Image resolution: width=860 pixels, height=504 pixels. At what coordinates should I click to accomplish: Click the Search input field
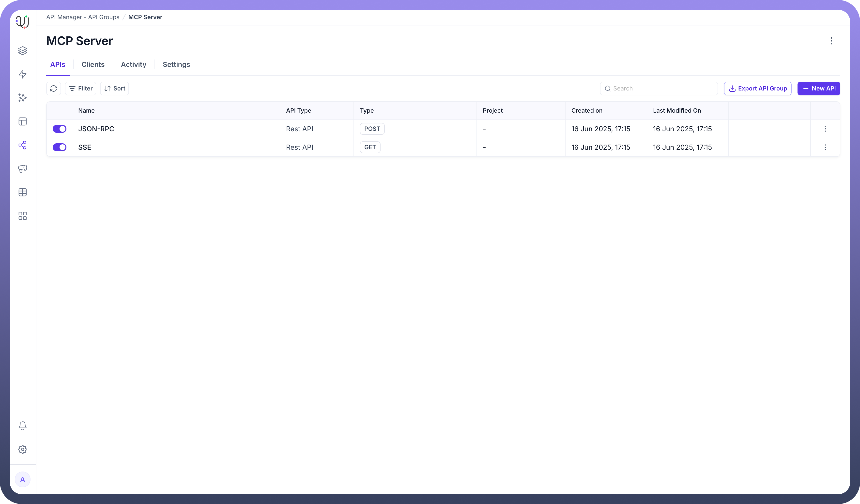tap(662, 89)
